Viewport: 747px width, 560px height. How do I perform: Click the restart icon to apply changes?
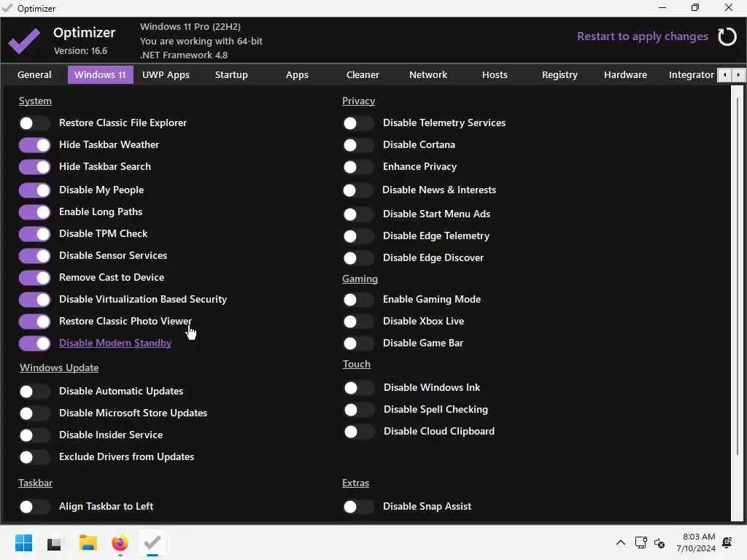[727, 36]
